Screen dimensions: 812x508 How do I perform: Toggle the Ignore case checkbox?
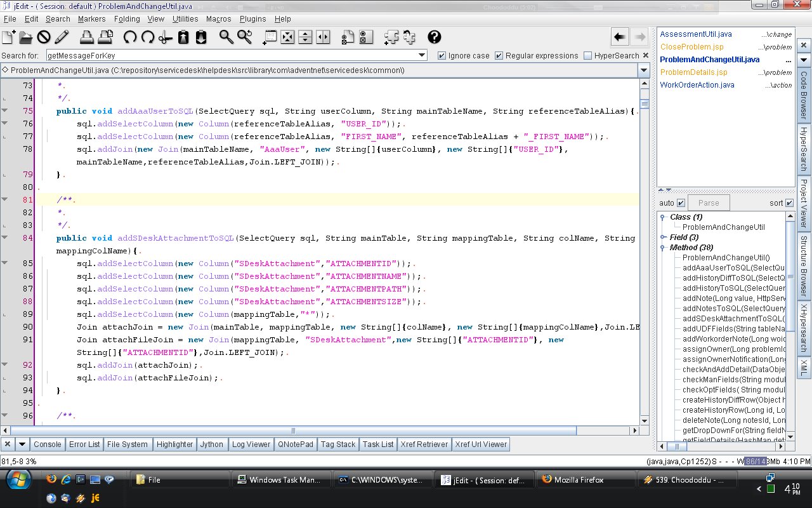[x=442, y=55]
